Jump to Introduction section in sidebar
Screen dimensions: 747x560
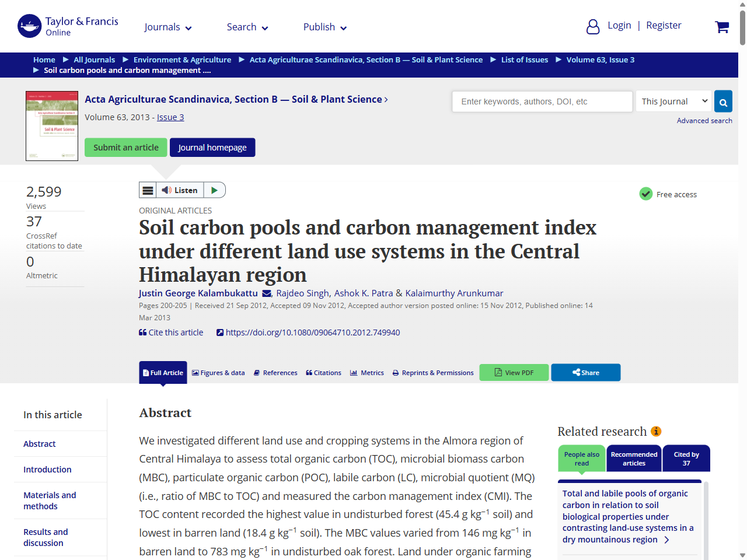[x=47, y=470]
